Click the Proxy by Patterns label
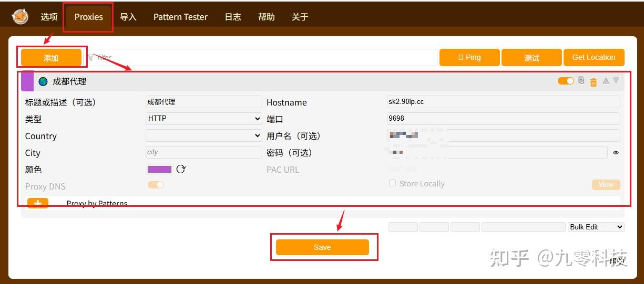This screenshot has width=644, height=284. point(97,204)
